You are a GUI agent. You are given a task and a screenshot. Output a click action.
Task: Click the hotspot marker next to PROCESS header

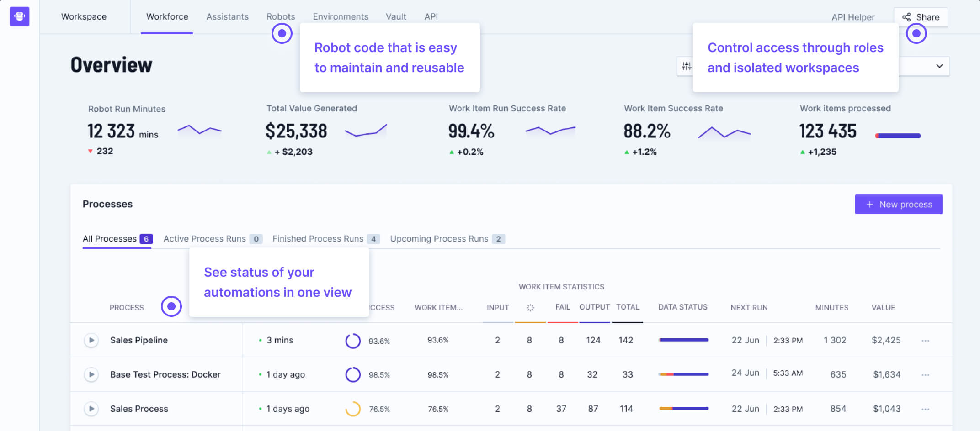[171, 306]
